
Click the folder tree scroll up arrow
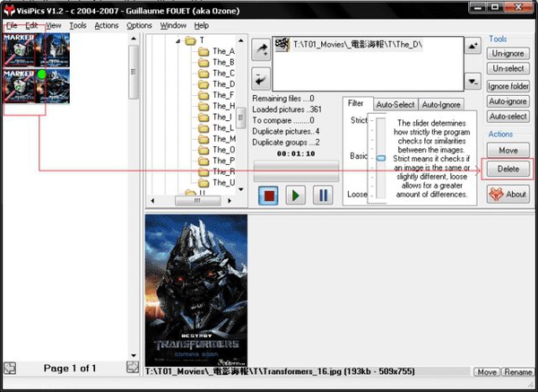[241, 40]
